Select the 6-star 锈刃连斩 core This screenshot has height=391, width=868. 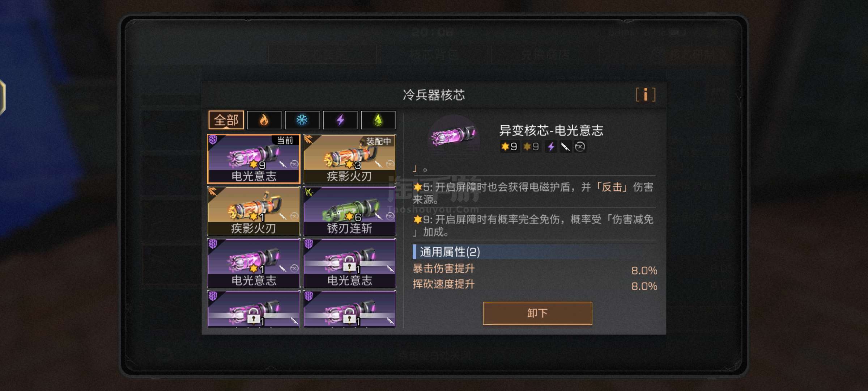pyautogui.click(x=350, y=211)
